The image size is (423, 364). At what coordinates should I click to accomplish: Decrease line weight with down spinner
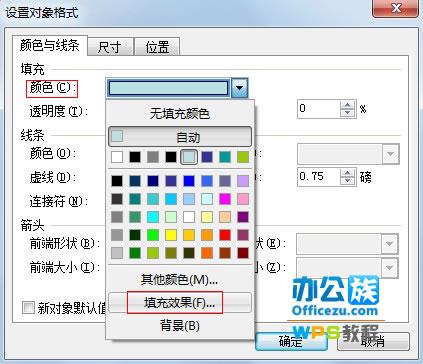[x=348, y=181]
